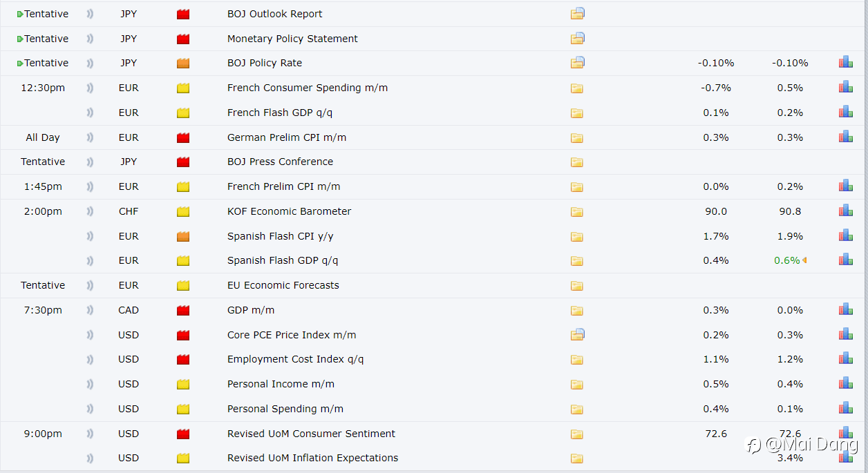Select the 7:30pm time cell
Screen dimensions: 868x473
[x=43, y=310]
